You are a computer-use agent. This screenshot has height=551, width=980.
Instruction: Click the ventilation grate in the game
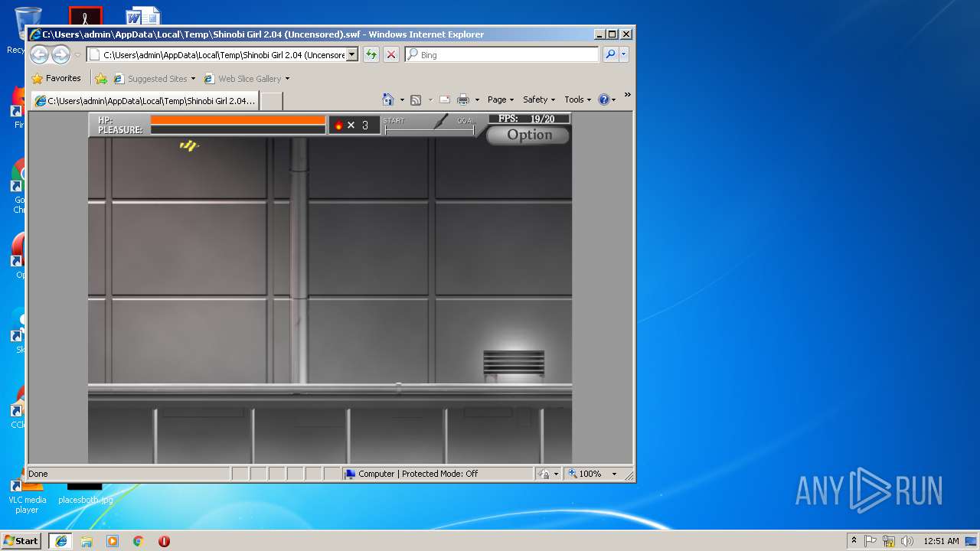[x=514, y=363]
